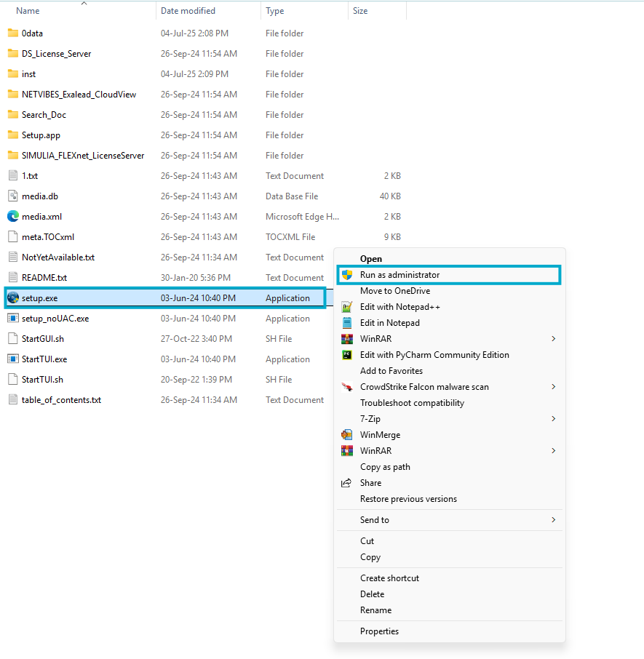Click the 0data folder icon
Viewport: 644px width, 659px height.
(12, 33)
